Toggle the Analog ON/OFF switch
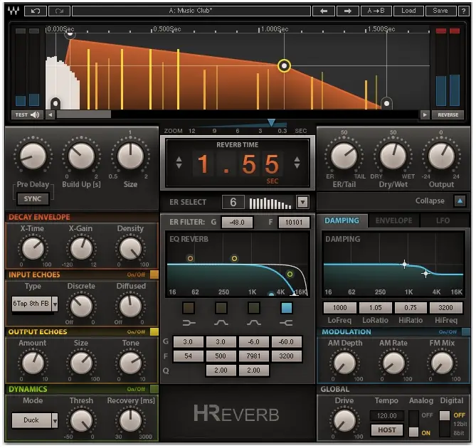The width and height of the screenshot is (476, 448). (x=413, y=424)
